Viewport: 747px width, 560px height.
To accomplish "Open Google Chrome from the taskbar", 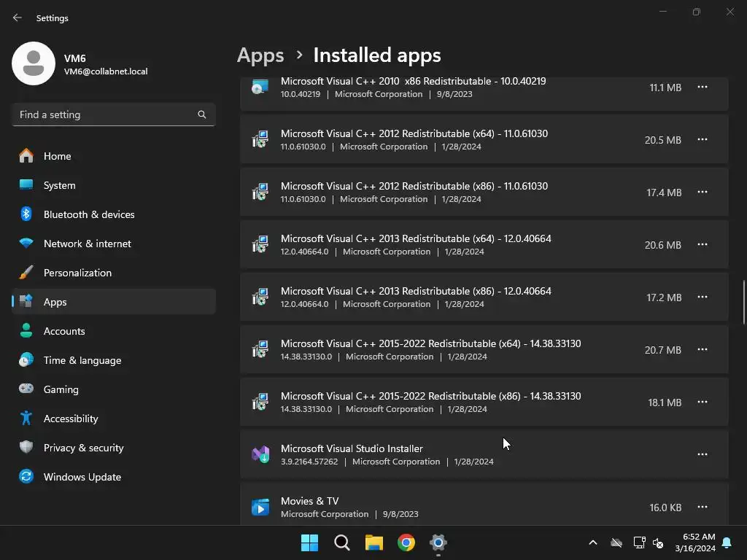I will (x=406, y=542).
